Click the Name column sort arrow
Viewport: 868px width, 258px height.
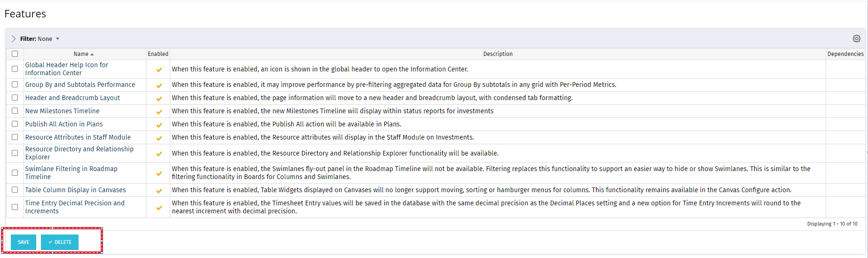92,54
